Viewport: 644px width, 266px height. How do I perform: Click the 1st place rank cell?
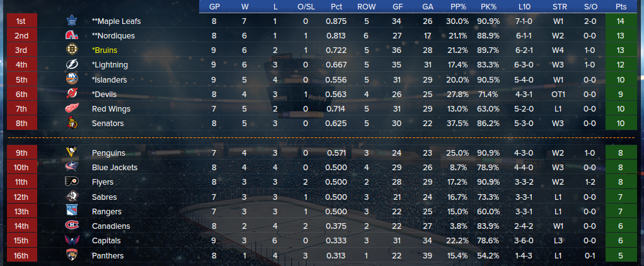tap(22, 21)
